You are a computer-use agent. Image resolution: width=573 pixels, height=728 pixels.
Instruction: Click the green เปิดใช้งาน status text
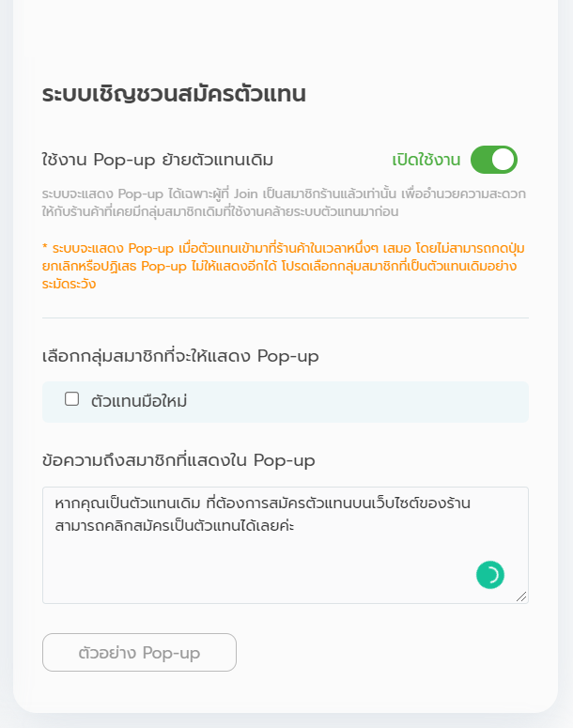coord(426,160)
